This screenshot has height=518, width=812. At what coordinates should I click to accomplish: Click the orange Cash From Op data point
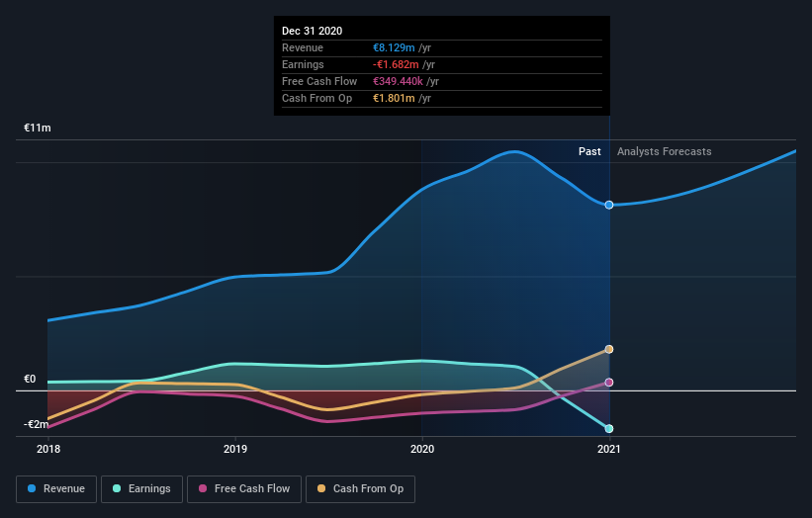(609, 349)
